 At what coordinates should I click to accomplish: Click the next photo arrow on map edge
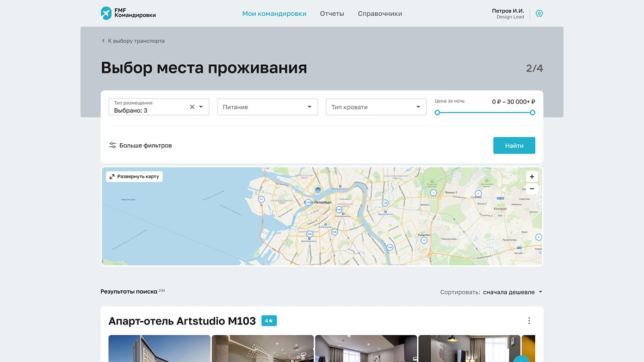click(539, 237)
